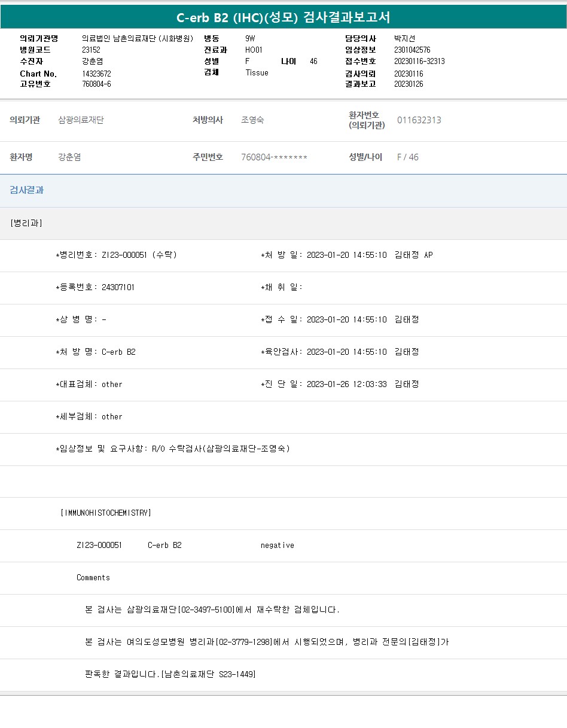Select the 의뢰기관명 value 남촌의료재단 (시화병원)
Viewport: 567px width, 728px height.
138,38
